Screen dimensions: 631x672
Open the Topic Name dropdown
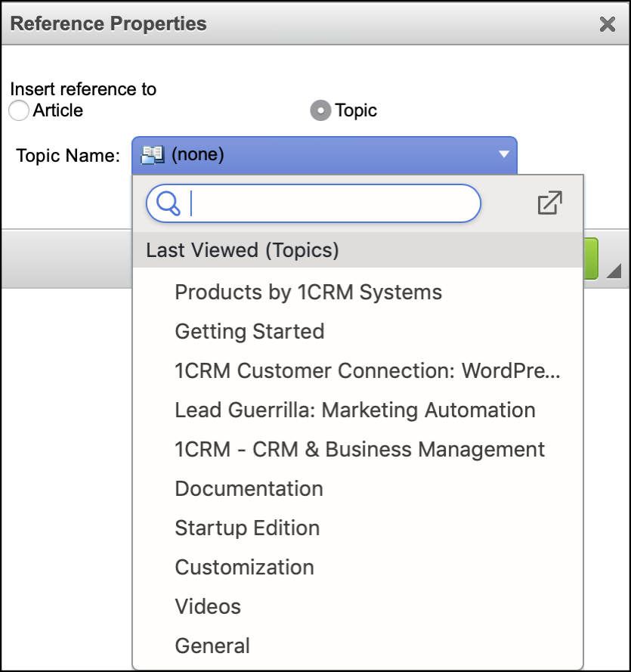(x=324, y=155)
